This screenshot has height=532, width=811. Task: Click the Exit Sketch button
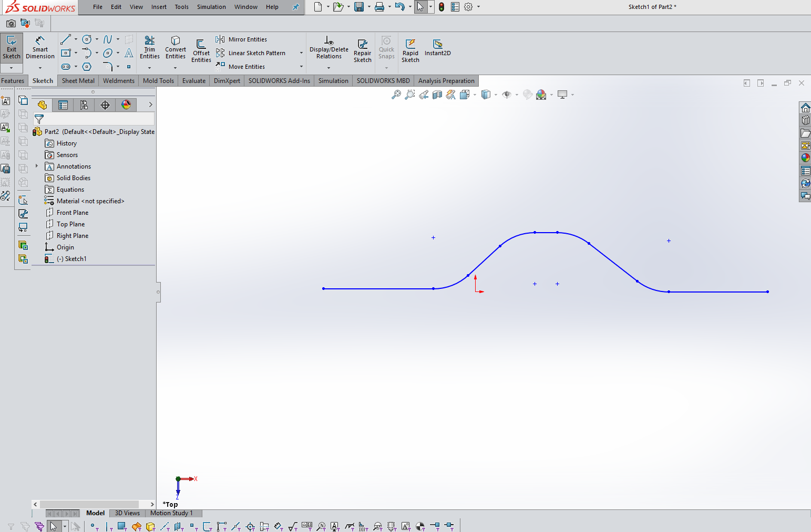click(x=12, y=47)
